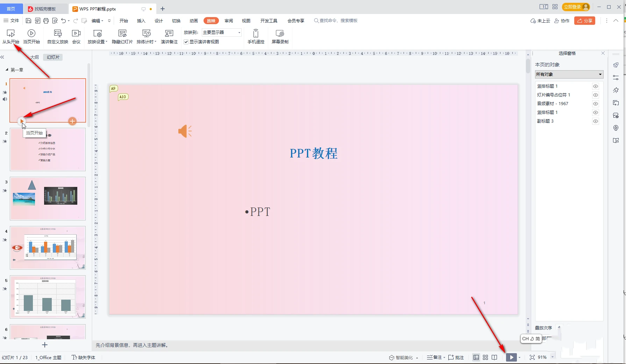Open the comment A10 marker

coord(123,97)
